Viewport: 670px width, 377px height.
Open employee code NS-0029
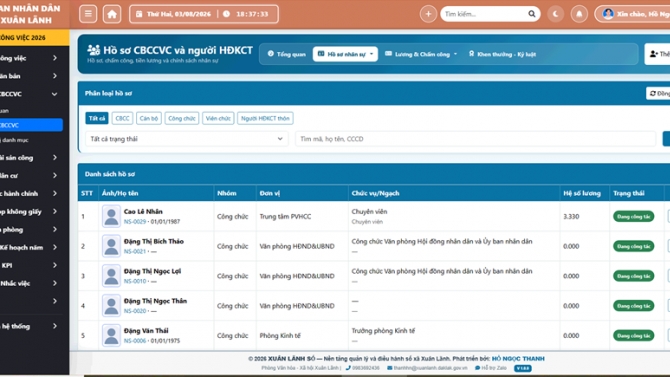[135, 222]
